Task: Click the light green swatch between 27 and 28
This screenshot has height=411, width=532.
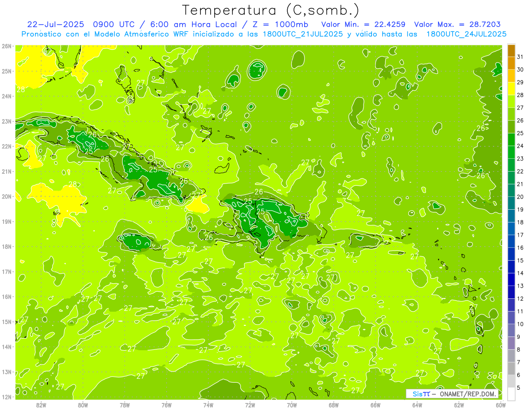Action: [511, 101]
